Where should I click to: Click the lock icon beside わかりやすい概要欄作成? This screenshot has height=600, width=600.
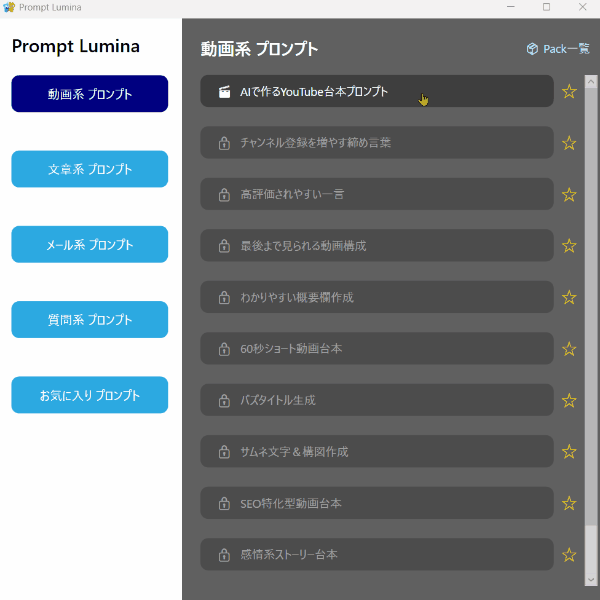pyautogui.click(x=224, y=297)
